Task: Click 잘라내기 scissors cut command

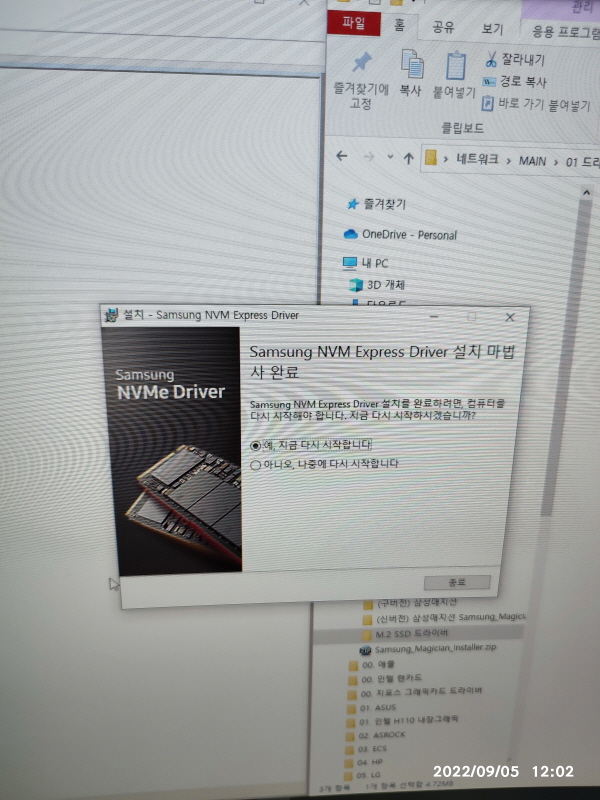Action: click(x=514, y=60)
